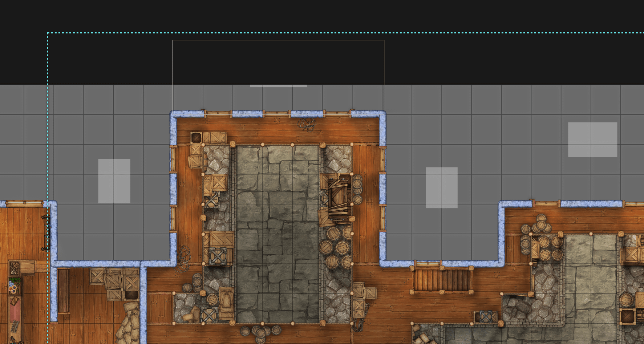Click the top-left corner of the cyan dashed border
This screenshot has width=644, height=344.
tap(48, 33)
